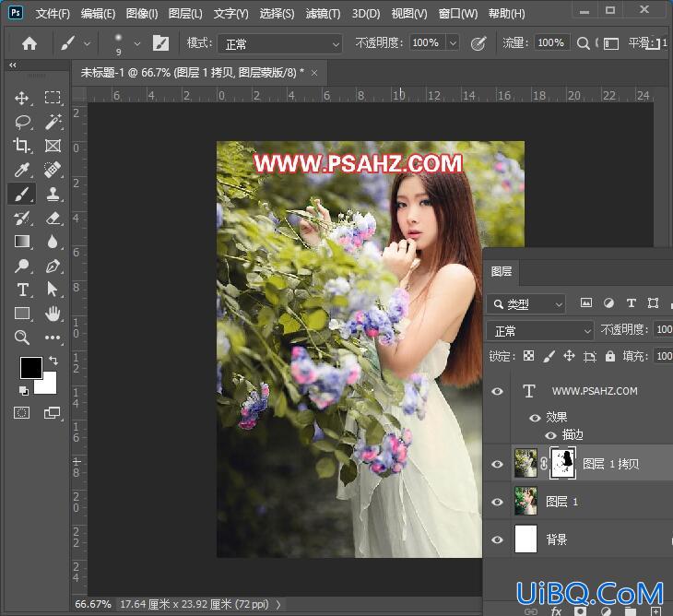Image resolution: width=673 pixels, height=616 pixels.
Task: Select the Crop tool
Action: tap(21, 146)
